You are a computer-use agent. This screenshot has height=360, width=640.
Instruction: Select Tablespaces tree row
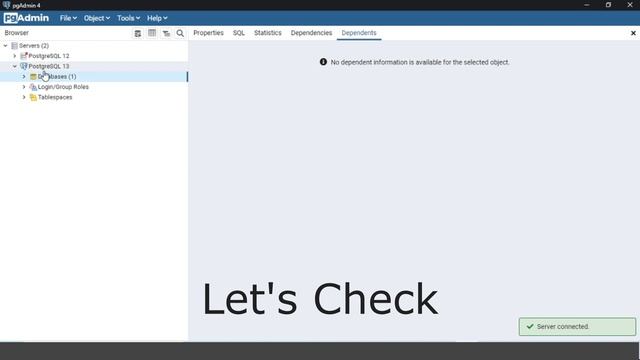click(94, 97)
